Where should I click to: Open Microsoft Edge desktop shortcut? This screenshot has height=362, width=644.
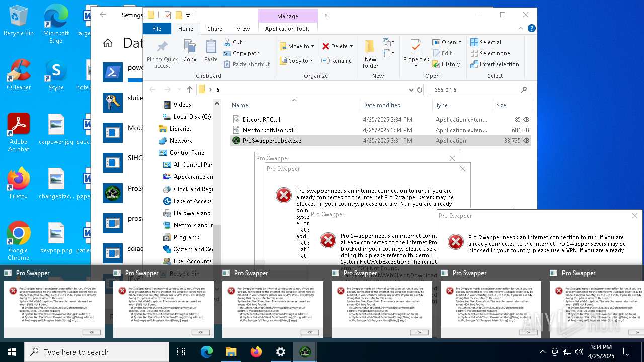[x=56, y=24]
